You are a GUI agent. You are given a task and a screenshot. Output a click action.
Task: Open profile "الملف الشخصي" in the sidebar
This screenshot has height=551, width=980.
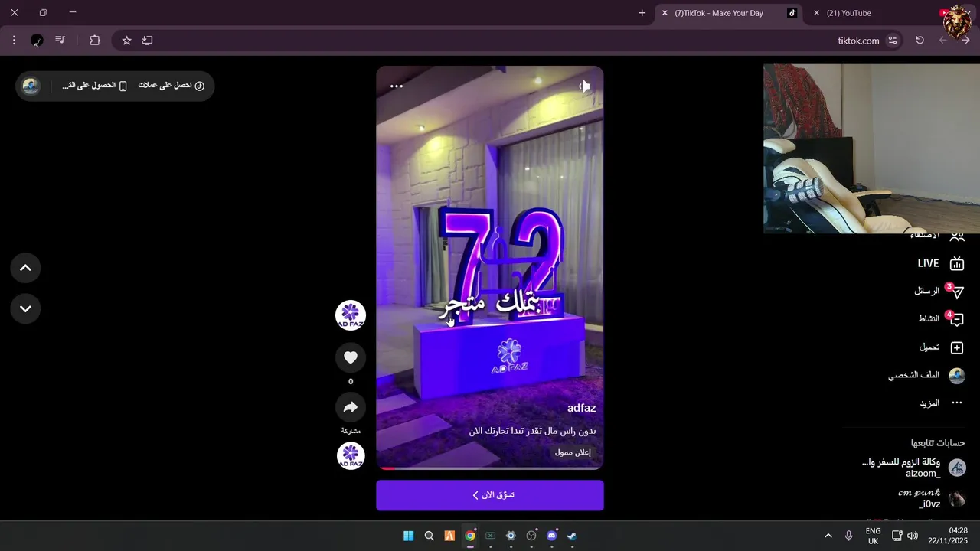tap(926, 376)
